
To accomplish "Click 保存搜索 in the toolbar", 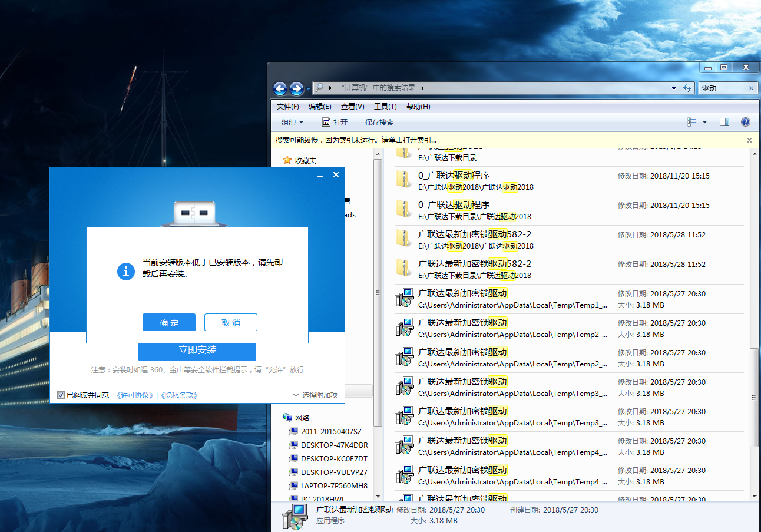I will coord(379,123).
